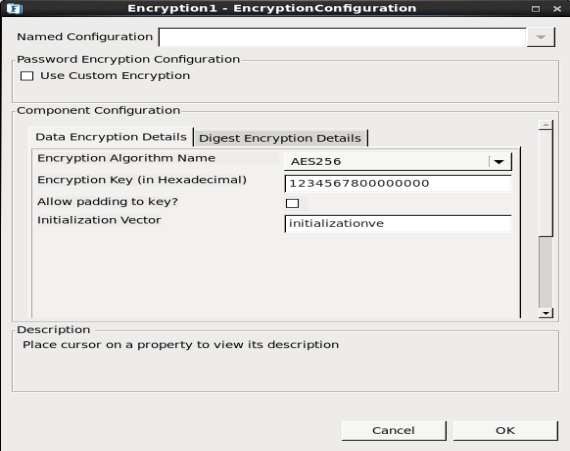The width and height of the screenshot is (570, 451).
Task: Toggle Allow padding to key checkbox
Action: [x=293, y=204]
